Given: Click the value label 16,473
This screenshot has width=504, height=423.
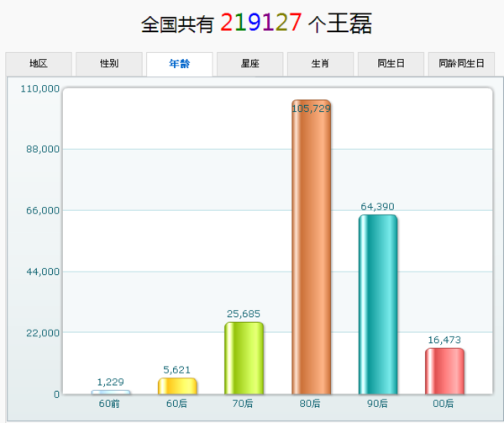Looking at the screenshot, I should coord(444,340).
